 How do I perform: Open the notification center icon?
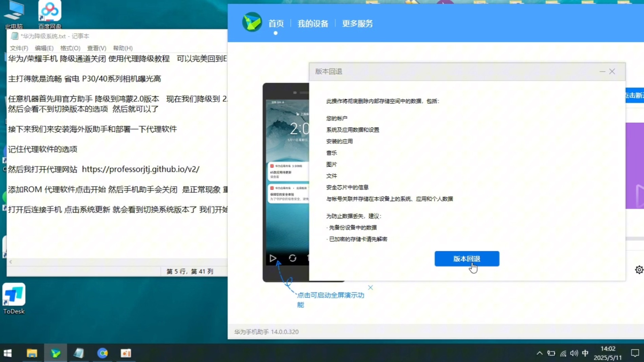[635, 353]
